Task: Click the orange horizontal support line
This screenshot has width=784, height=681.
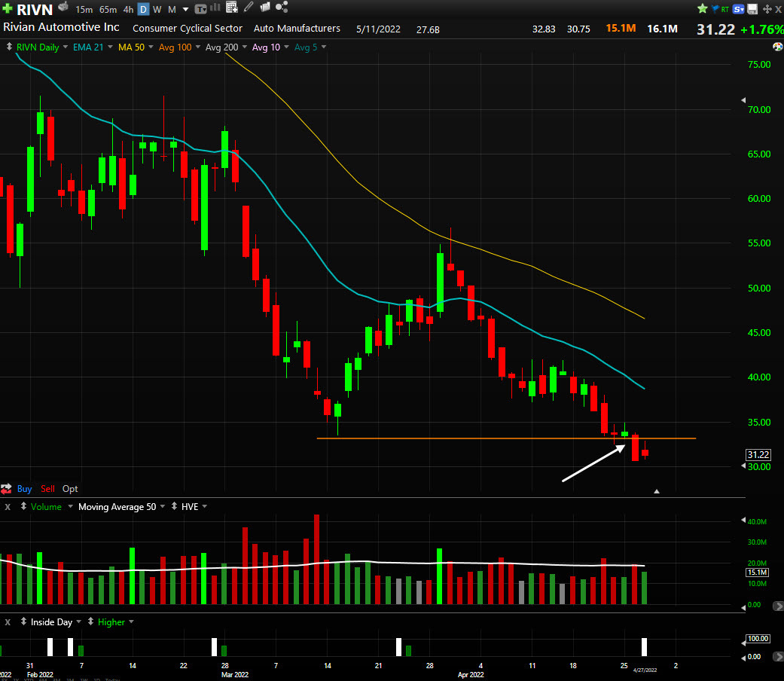Action: pos(506,438)
